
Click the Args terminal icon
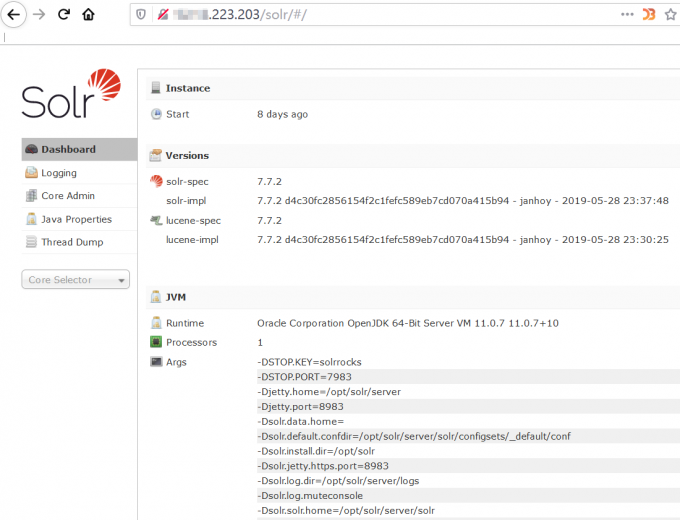[156, 361]
